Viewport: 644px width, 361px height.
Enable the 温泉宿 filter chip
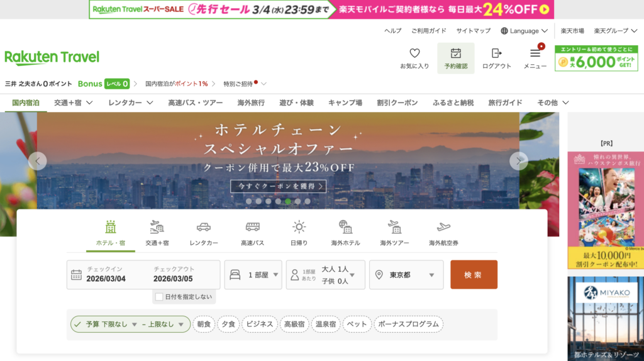tap(326, 324)
